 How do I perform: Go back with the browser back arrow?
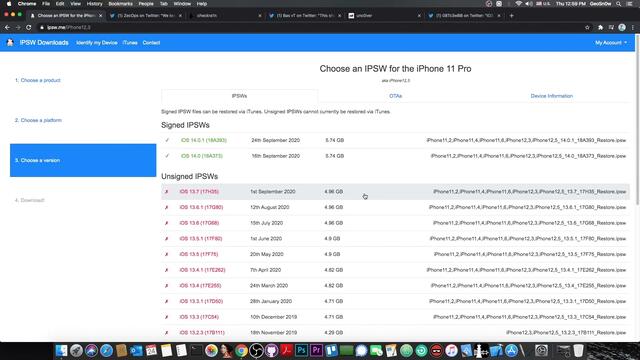[7, 27]
